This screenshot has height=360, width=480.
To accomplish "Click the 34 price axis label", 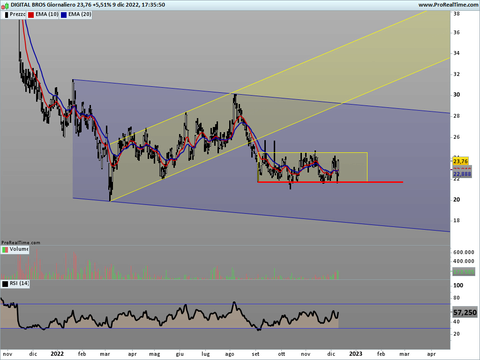I will point(456,53).
